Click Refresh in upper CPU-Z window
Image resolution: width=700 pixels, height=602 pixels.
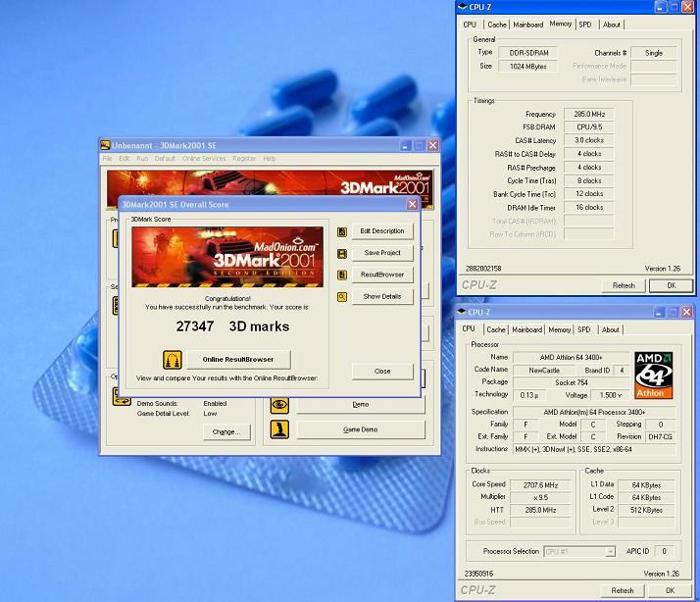tap(624, 286)
